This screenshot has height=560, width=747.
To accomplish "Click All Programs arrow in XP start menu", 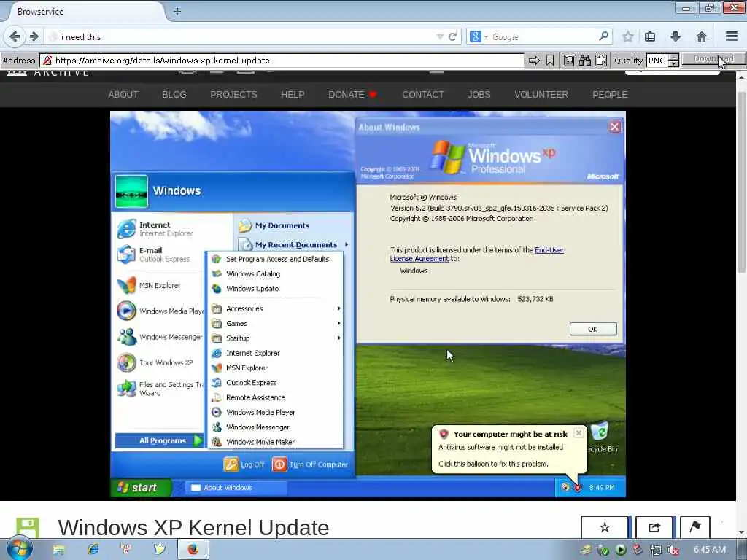I will coord(198,440).
